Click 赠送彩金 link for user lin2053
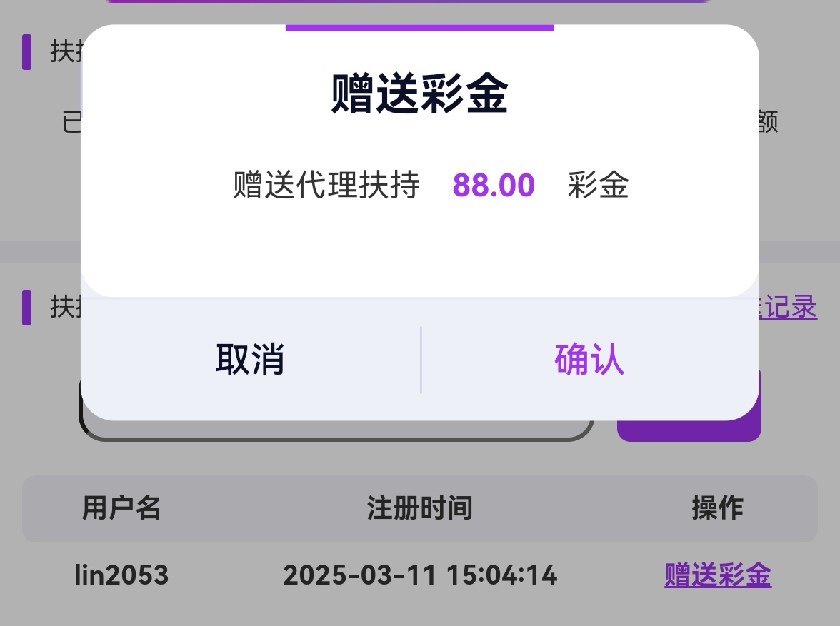The image size is (840, 626). pos(717,575)
